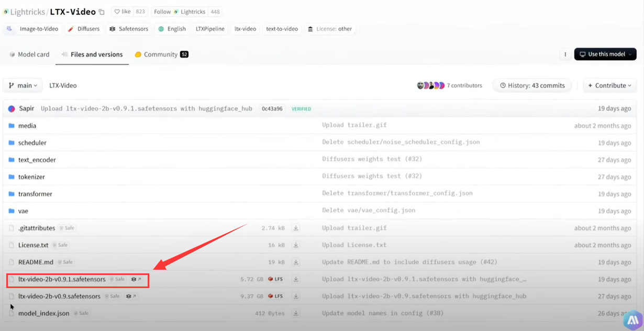Expand the Contribute dropdown
Image resolution: width=644 pixels, height=331 pixels.
click(x=609, y=85)
